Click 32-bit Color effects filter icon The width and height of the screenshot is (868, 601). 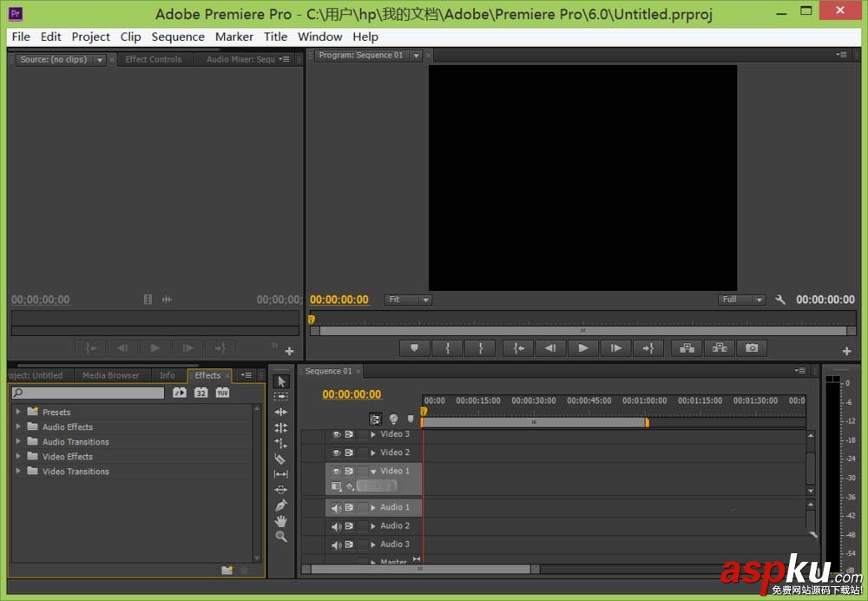201,393
